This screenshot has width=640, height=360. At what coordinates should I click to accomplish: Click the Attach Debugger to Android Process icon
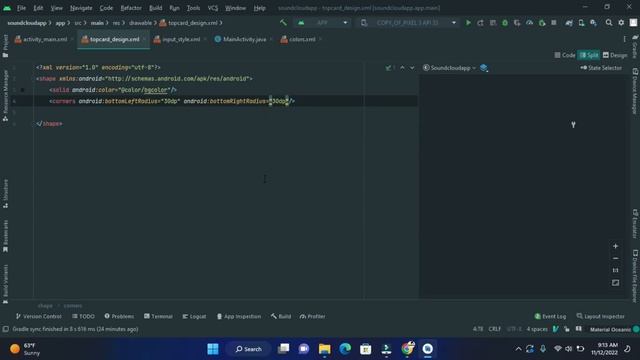pos(542,23)
